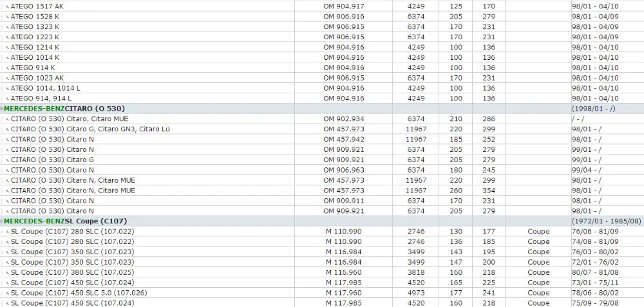644x307 pixels.
Task: Click the icon beside Citaro, Citaro MUE row
Action: 7,120
